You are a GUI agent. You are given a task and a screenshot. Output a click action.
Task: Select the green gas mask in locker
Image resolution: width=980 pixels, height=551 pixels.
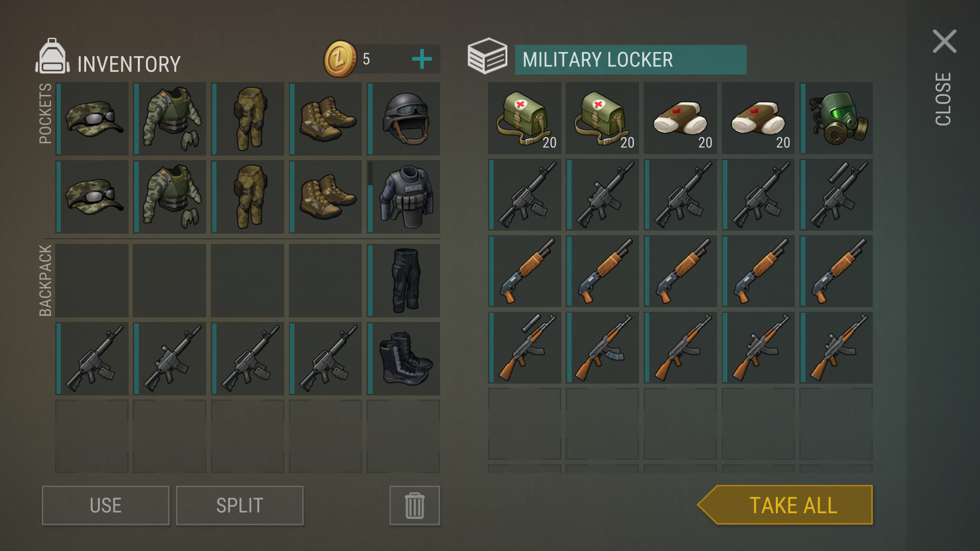(x=836, y=118)
